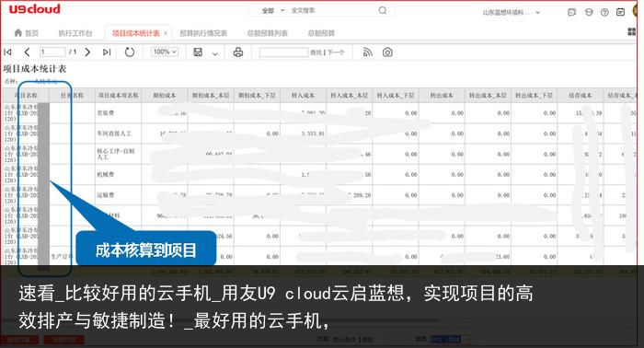Open the 100% zoom dropdown
The height and width of the screenshot is (348, 644).
pos(165,52)
